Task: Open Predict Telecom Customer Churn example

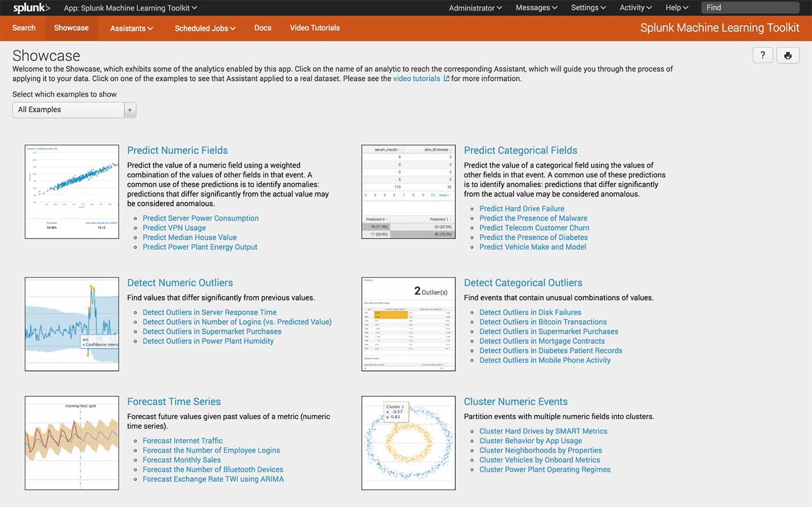Action: (x=535, y=228)
